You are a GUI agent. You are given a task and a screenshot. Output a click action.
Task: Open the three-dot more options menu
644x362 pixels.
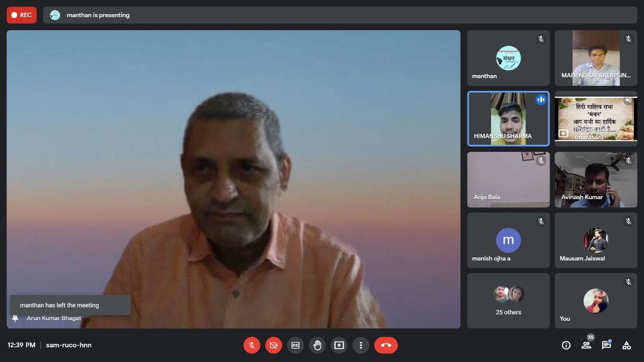pos(361,345)
